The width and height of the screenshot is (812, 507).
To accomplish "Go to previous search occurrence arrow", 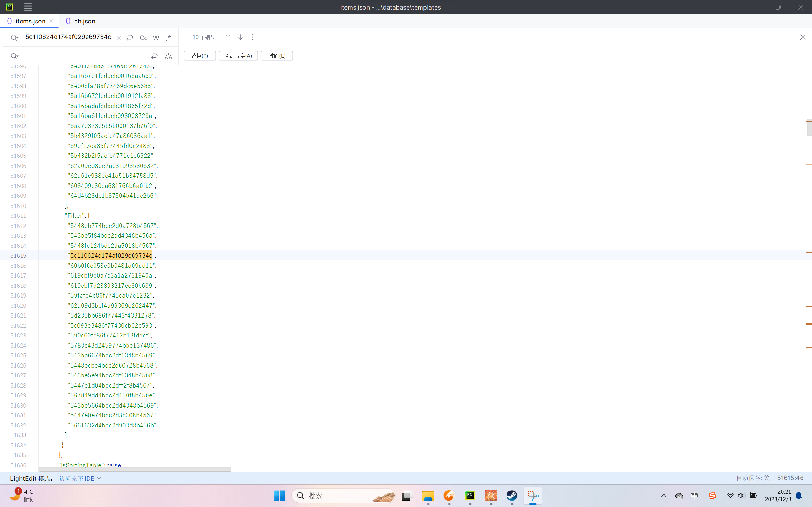I will tap(228, 37).
